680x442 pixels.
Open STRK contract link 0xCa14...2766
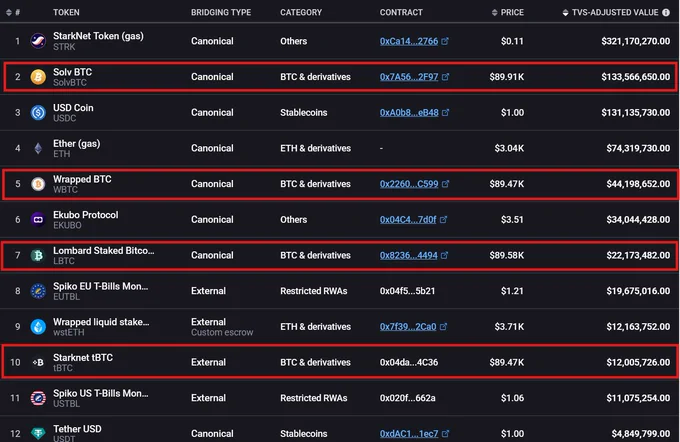[409, 41]
